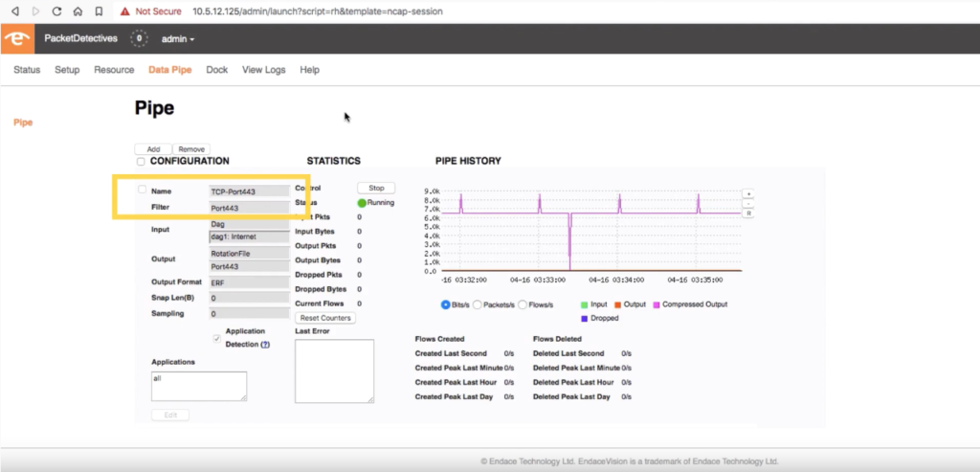Click the Created Peak Last Hour label
Image resolution: width=980 pixels, height=472 pixels.
(456, 382)
